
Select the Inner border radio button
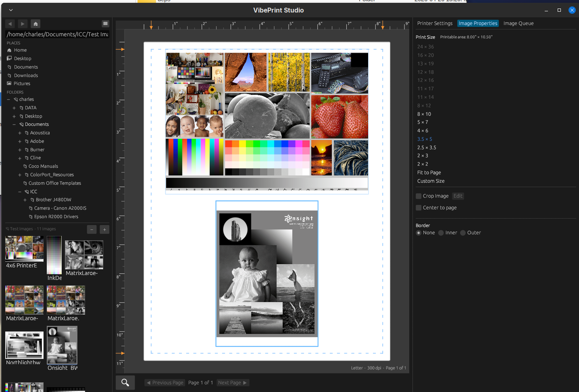[x=440, y=233]
